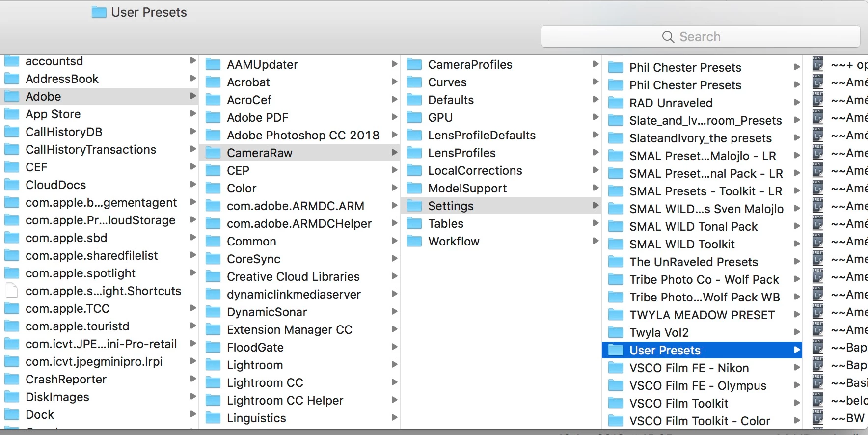Viewport: 868px width, 435px height.
Task: Click the ~~Basi preset file icon
Action: click(817, 382)
